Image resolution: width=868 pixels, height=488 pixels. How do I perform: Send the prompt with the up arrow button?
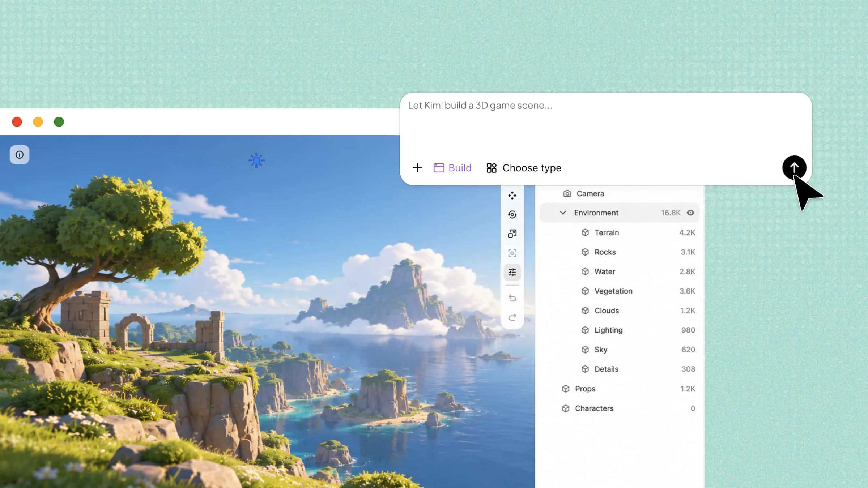coord(794,168)
